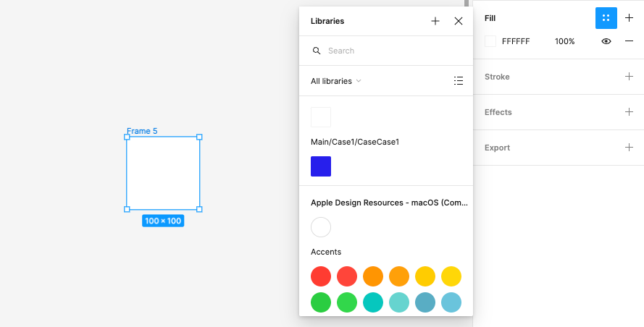Add export setting with plus icon
The height and width of the screenshot is (327, 644).
click(629, 148)
